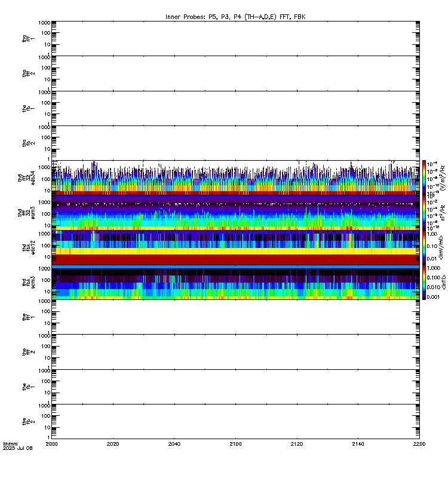
Task: Click the 'thd fbk edc12' panel label
Action: point(28,247)
